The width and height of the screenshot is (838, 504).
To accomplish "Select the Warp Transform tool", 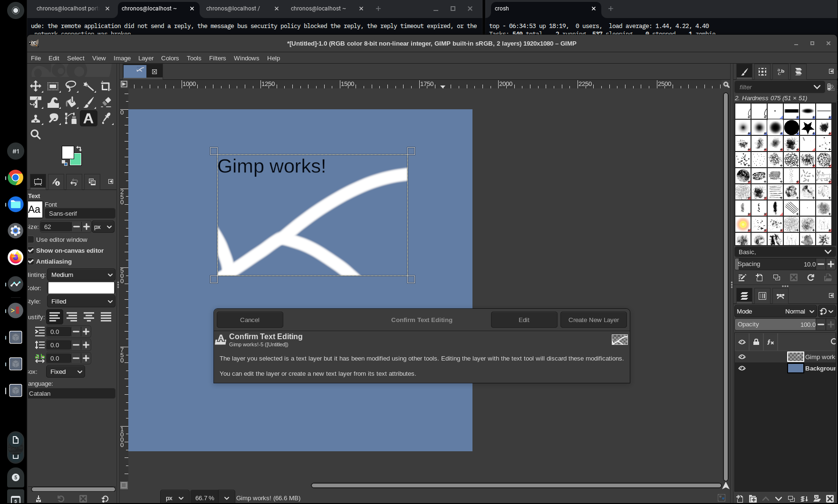I will 53,103.
